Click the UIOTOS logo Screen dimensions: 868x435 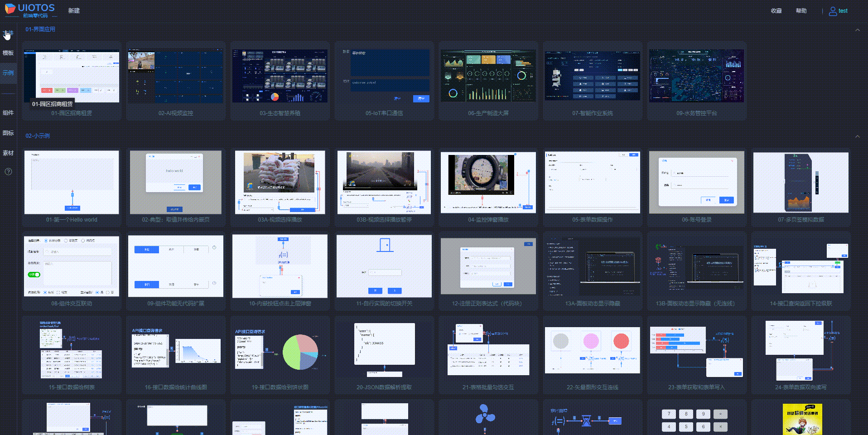[x=30, y=10]
